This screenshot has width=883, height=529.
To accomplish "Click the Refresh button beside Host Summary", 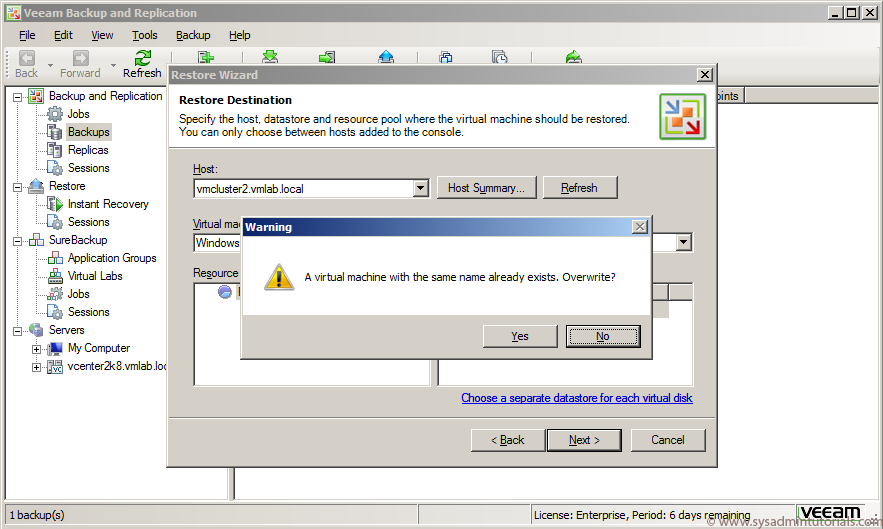I will coord(579,188).
